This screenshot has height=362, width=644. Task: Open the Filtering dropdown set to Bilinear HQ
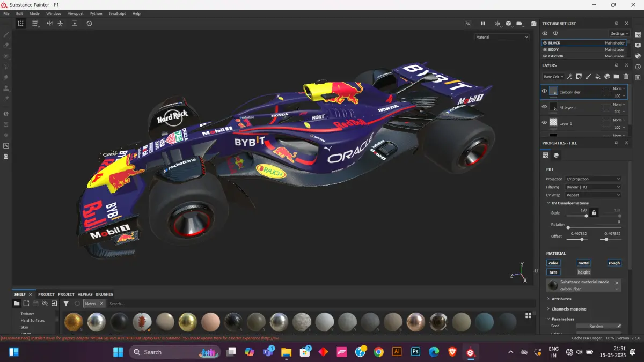593,187
